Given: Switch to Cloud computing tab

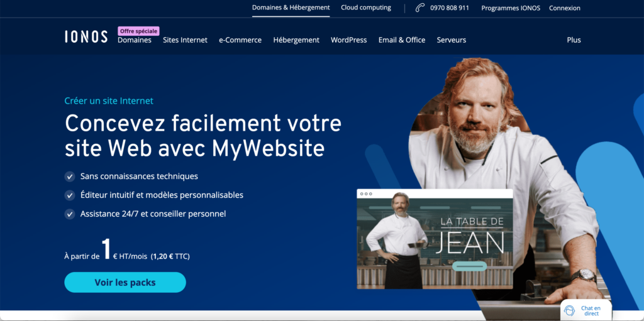Looking at the screenshot, I should (366, 8).
